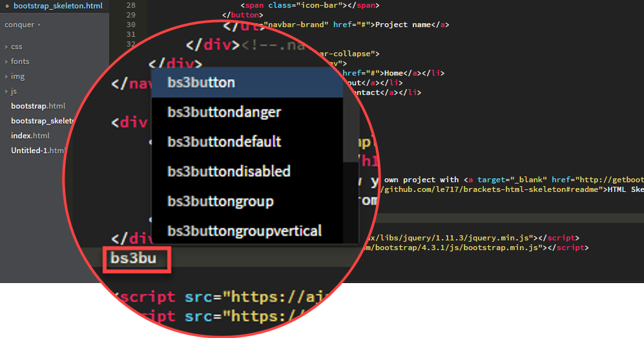644x338 pixels.
Task: Click line number 29 in the gutter
Action: (x=130, y=16)
